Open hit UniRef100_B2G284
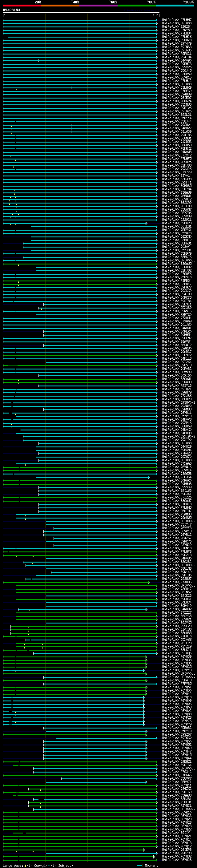The height and width of the screenshot is (868, 197). pyautogui.click(x=177, y=26)
